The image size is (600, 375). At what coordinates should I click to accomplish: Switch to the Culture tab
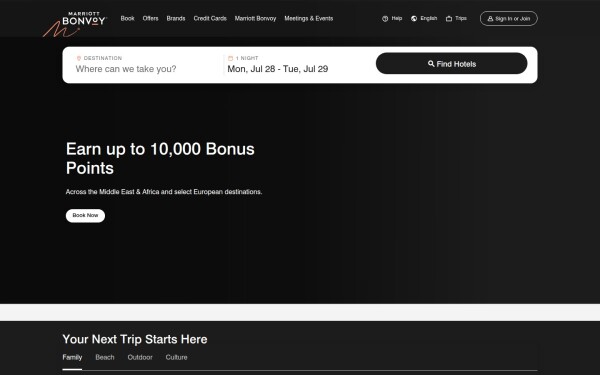pyautogui.click(x=176, y=357)
